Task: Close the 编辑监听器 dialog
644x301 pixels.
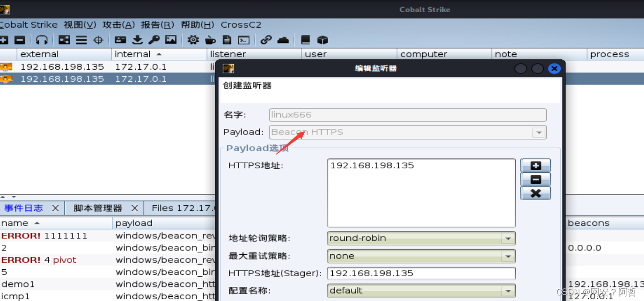Action: pos(554,69)
